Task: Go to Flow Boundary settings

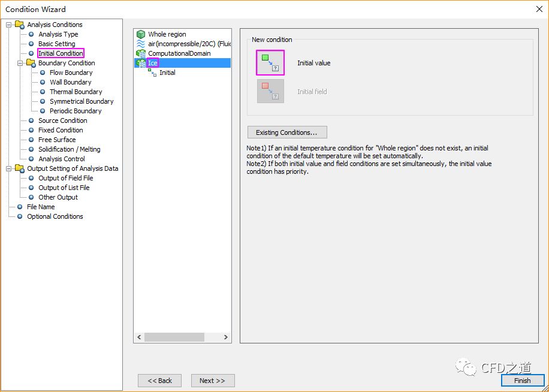Action: [71, 73]
